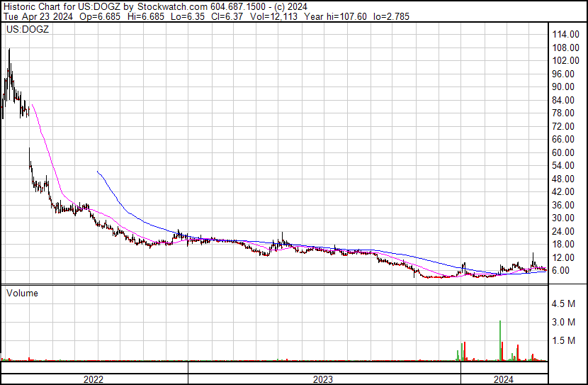Click the start of the magenta moving average line
588x385 pixels.
[33, 105]
